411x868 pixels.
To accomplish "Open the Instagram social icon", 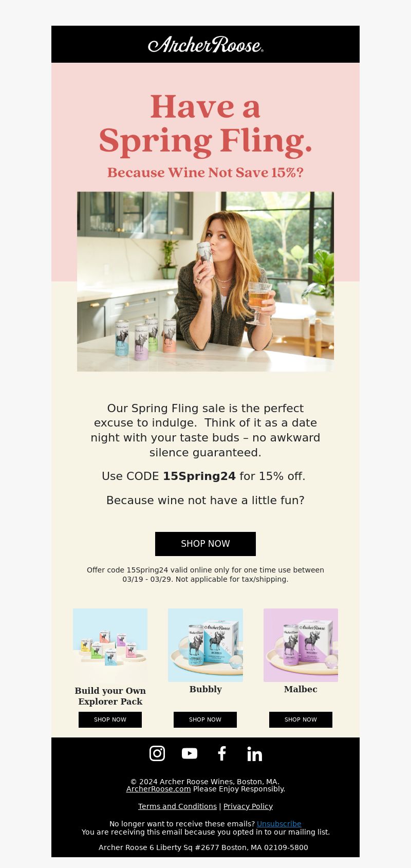I will [x=157, y=753].
